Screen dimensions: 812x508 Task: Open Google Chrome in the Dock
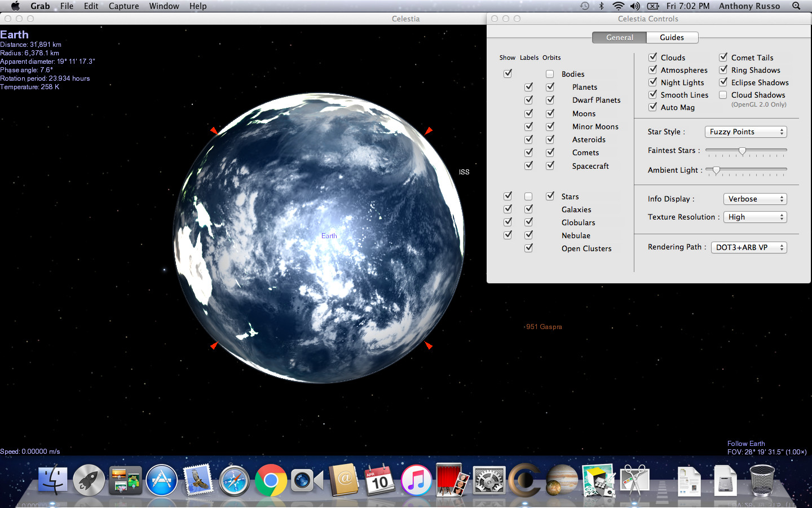[x=271, y=480]
